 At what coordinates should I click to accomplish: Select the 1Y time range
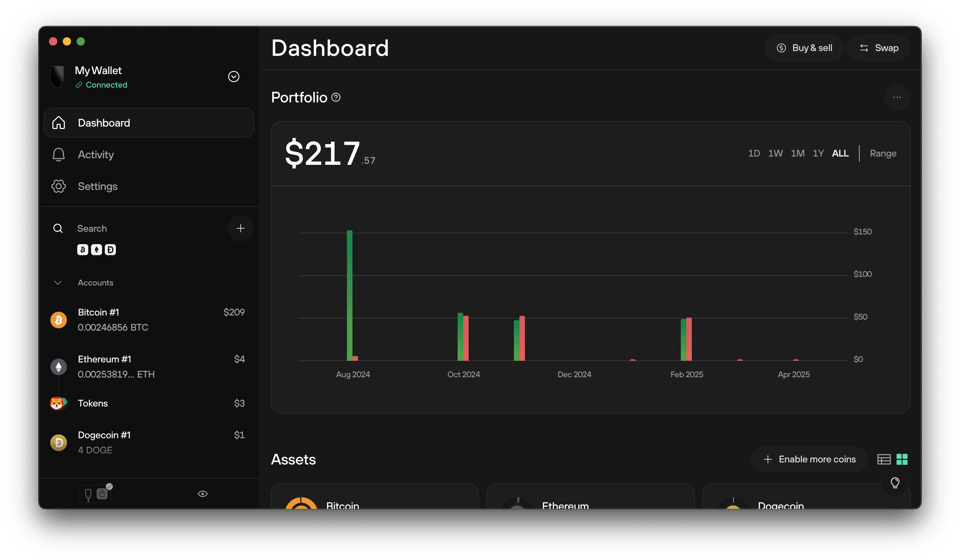click(x=818, y=153)
